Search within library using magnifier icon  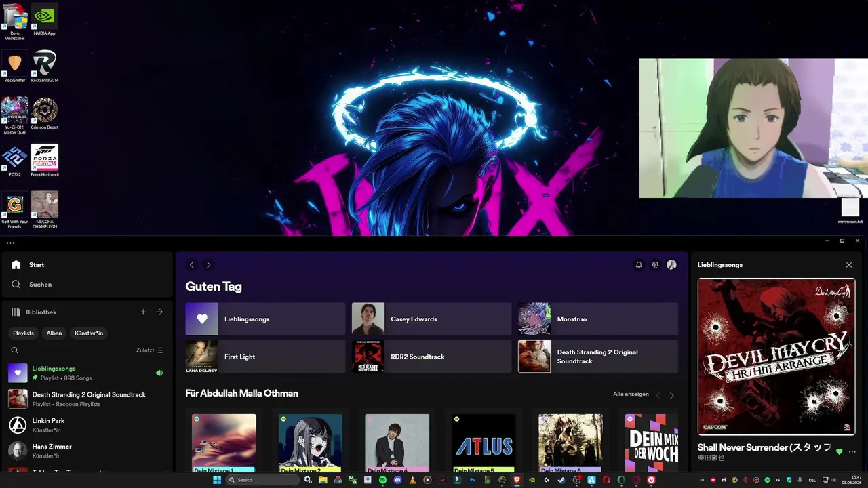(x=14, y=350)
